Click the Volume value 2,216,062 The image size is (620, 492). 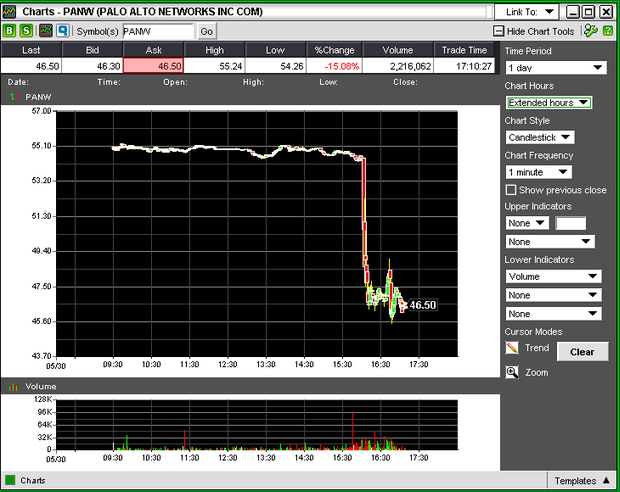tap(398, 66)
